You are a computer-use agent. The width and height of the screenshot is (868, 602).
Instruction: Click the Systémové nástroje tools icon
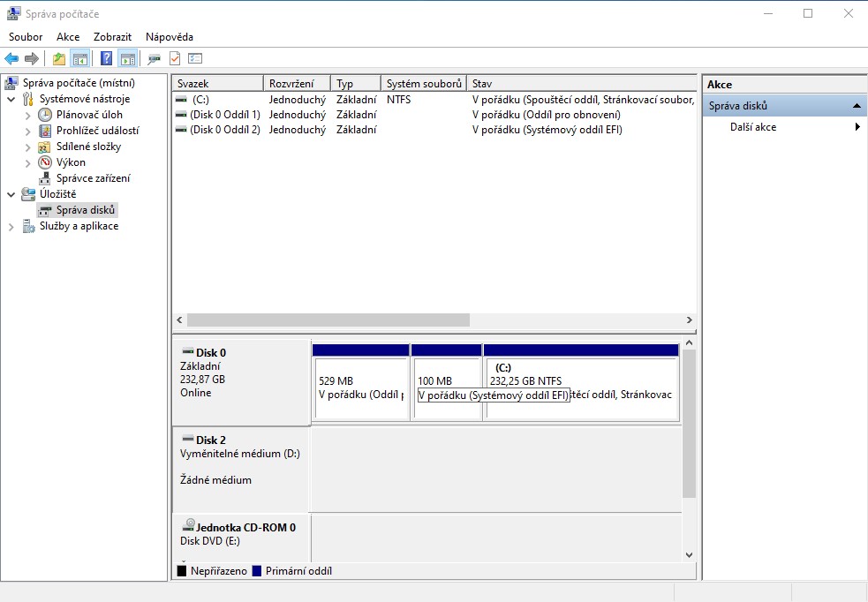28,99
